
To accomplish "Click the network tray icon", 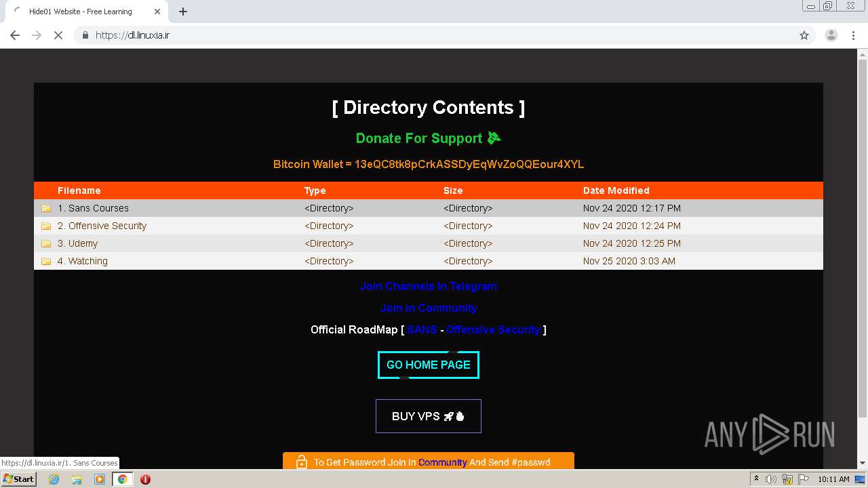I will tap(787, 479).
